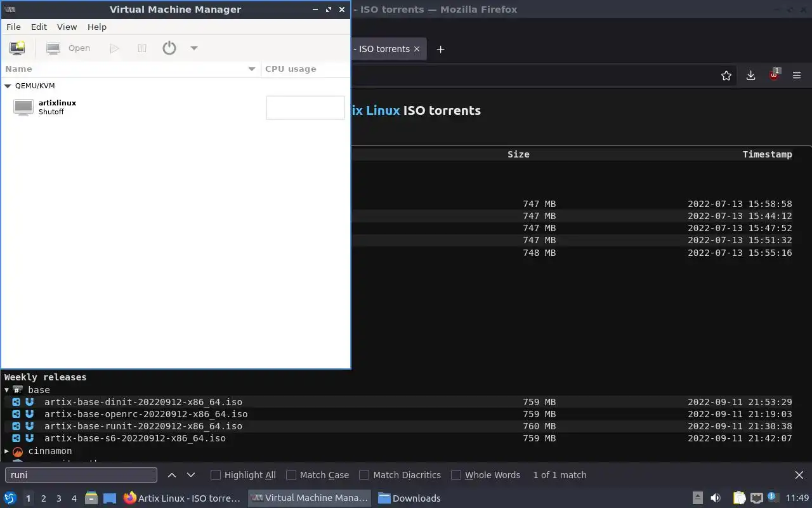Enable the Match Diacritics checkbox
This screenshot has height=508, width=812.
click(x=364, y=475)
